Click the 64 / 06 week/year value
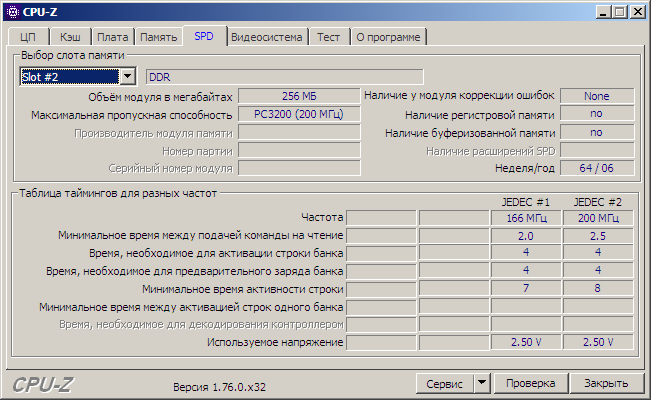This screenshot has width=651, height=400. pyautogui.click(x=597, y=168)
